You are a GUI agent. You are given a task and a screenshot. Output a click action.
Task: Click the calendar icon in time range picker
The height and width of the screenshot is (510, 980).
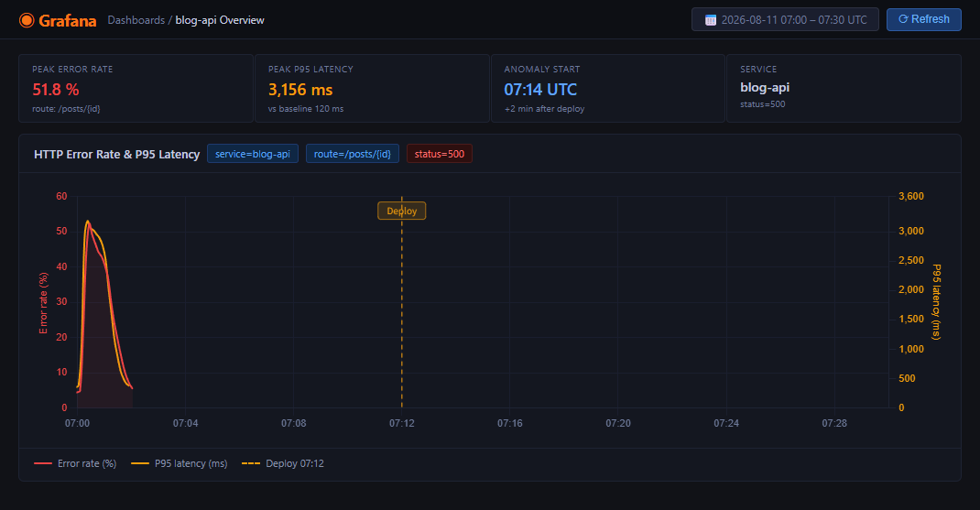pos(711,20)
